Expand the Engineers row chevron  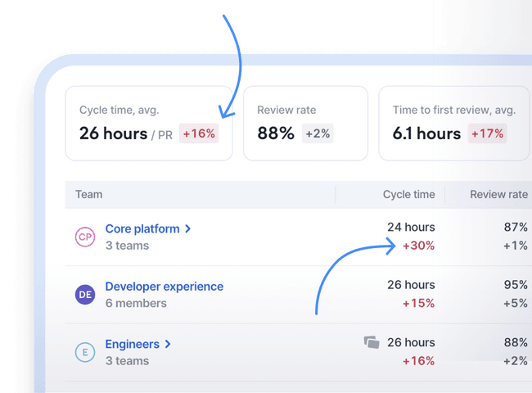(x=168, y=345)
